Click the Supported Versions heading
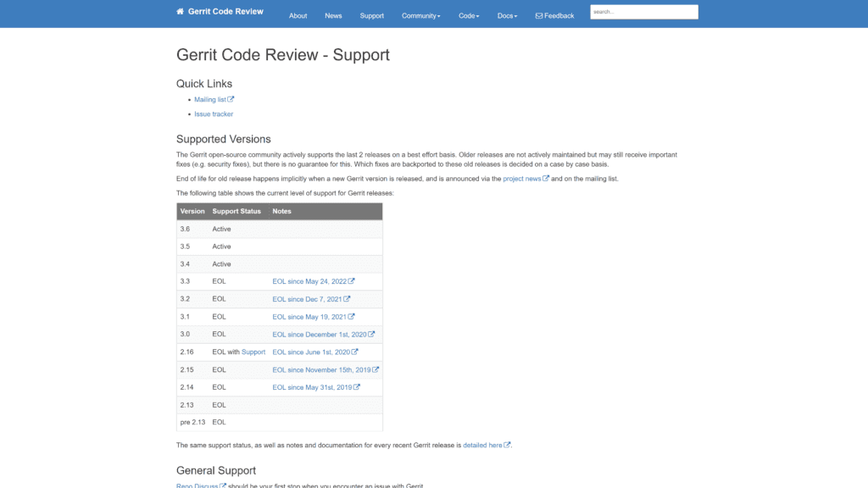 coord(224,140)
